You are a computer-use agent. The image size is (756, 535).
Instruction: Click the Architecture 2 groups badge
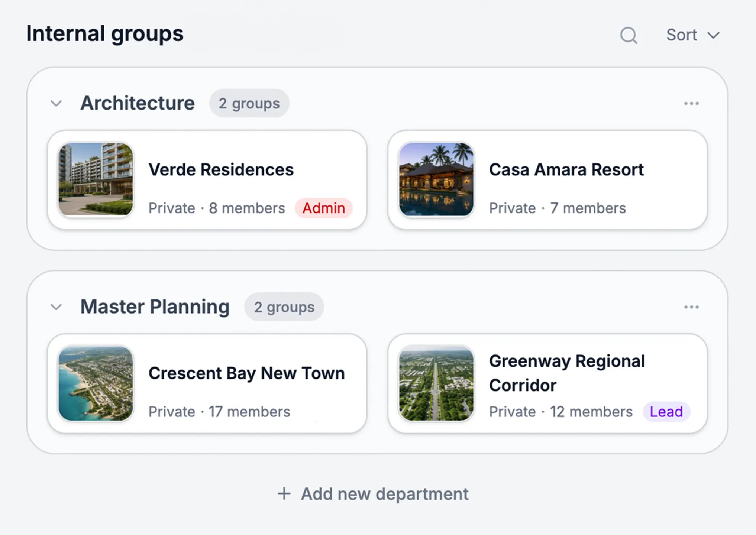(249, 103)
